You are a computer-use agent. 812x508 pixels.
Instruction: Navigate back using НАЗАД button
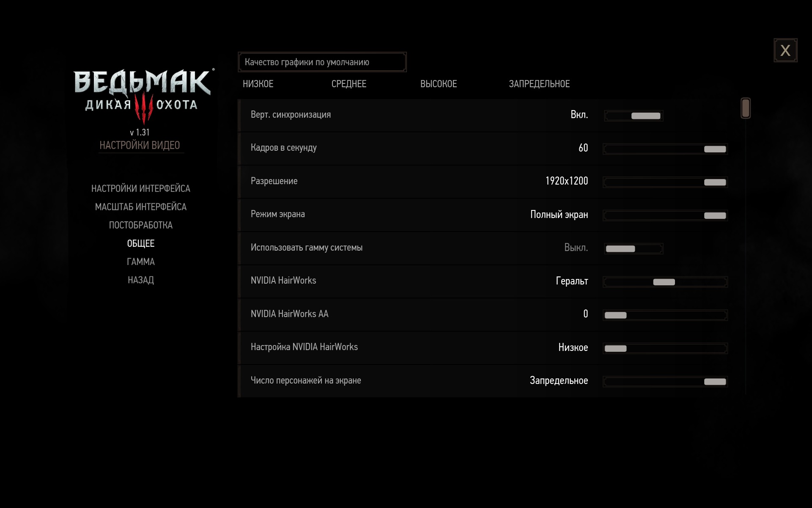[140, 280]
